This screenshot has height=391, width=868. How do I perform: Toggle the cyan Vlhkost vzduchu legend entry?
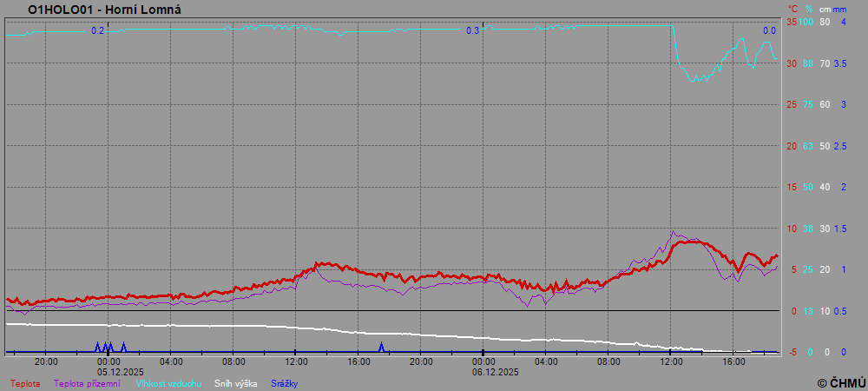(168, 382)
